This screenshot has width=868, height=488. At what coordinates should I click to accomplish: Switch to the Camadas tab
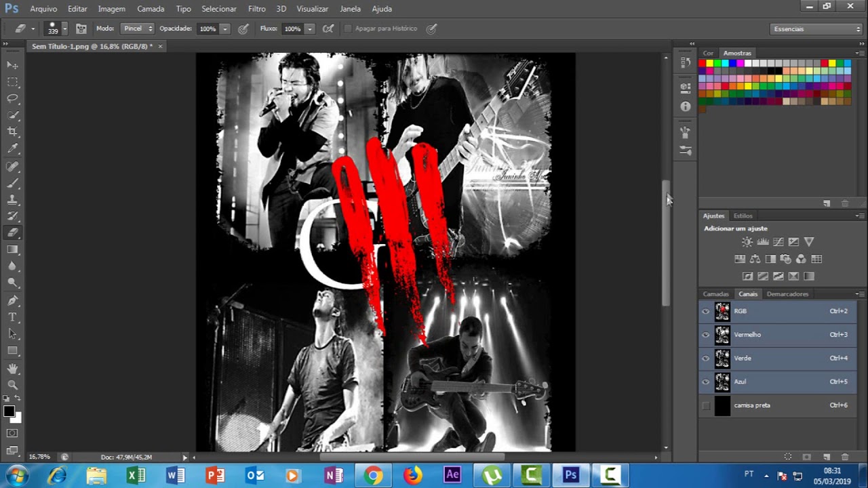[x=715, y=294]
